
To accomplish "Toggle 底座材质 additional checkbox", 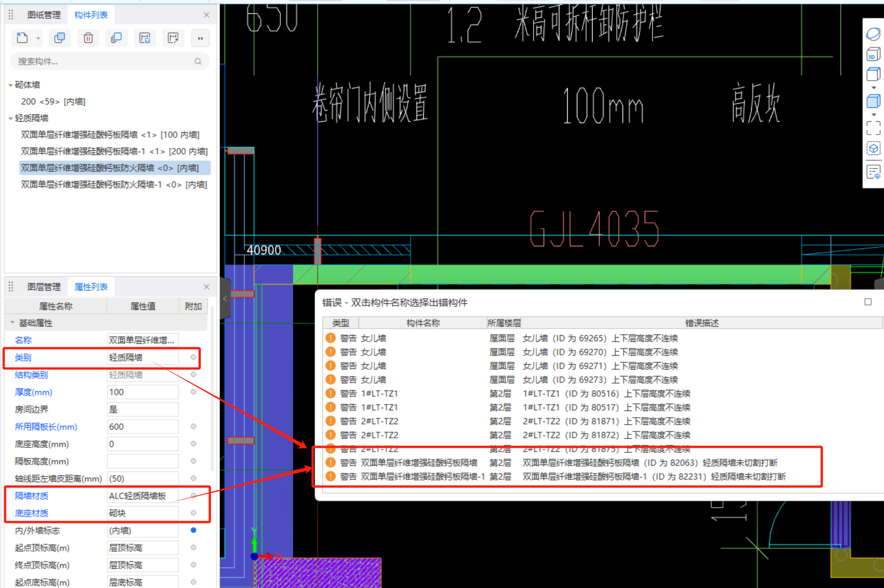I will point(193,513).
